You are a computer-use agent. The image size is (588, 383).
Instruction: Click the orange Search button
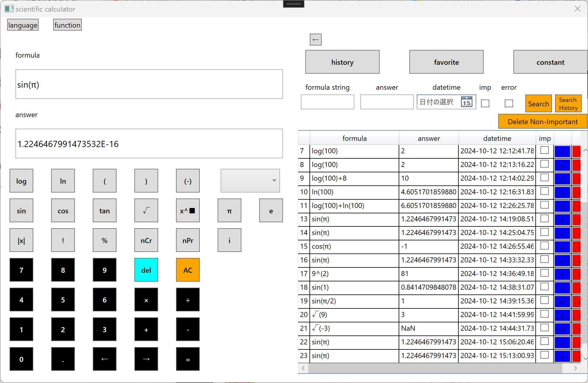(538, 104)
